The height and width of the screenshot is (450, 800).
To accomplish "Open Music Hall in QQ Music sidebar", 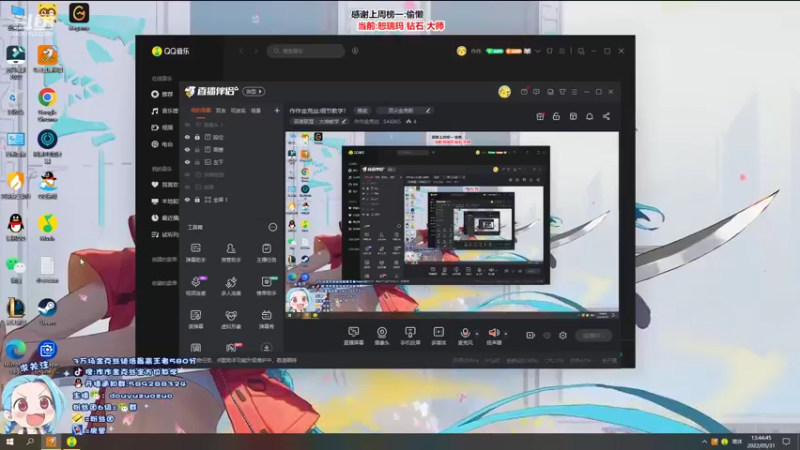I will tap(164, 111).
